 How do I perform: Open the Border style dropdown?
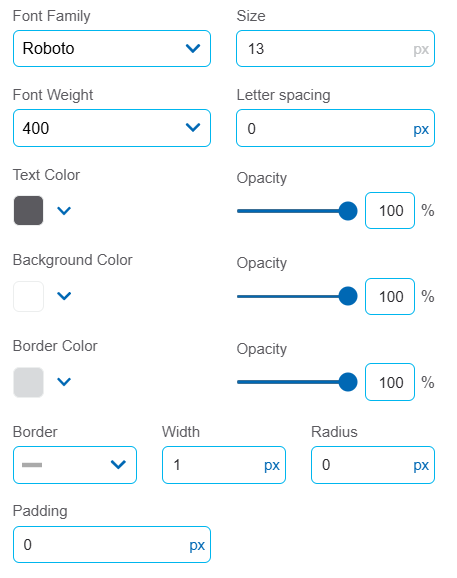point(75,465)
